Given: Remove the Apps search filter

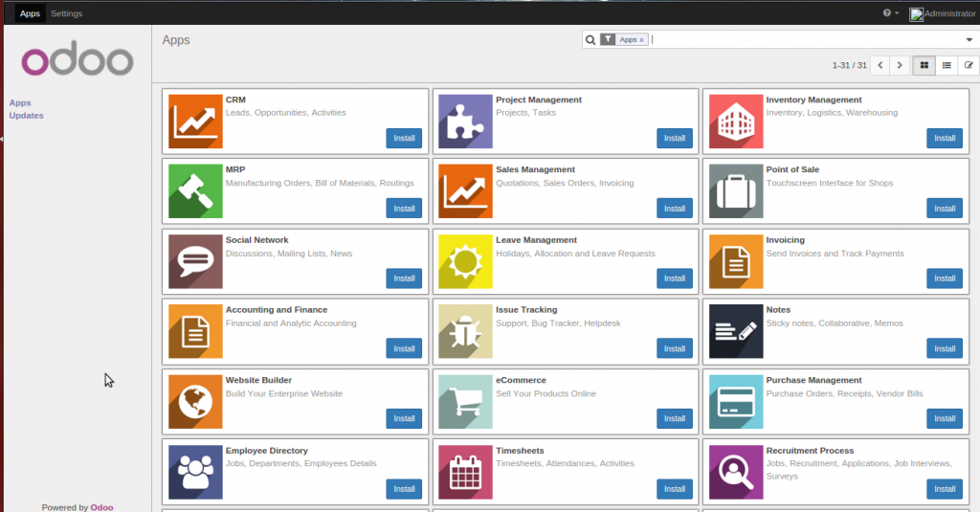Looking at the screenshot, I should (641, 40).
